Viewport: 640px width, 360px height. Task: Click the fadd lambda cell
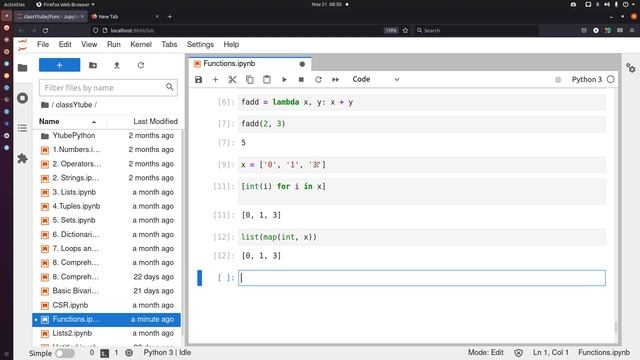[422, 102]
